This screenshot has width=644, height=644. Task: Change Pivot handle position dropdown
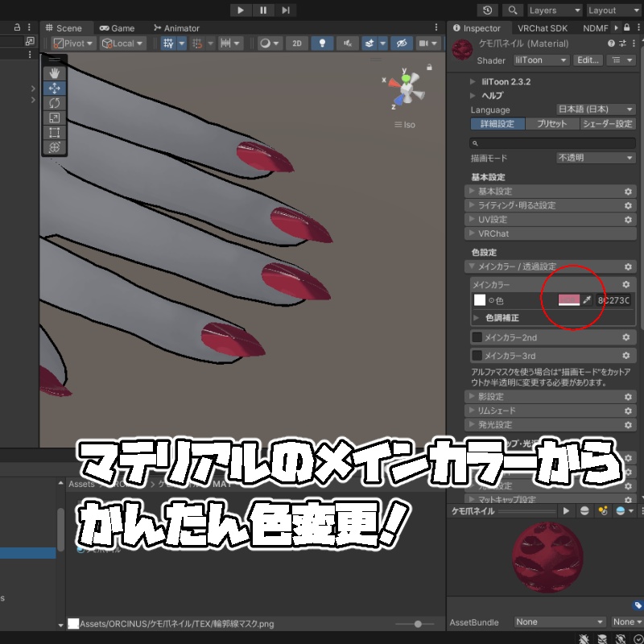pos(74,43)
